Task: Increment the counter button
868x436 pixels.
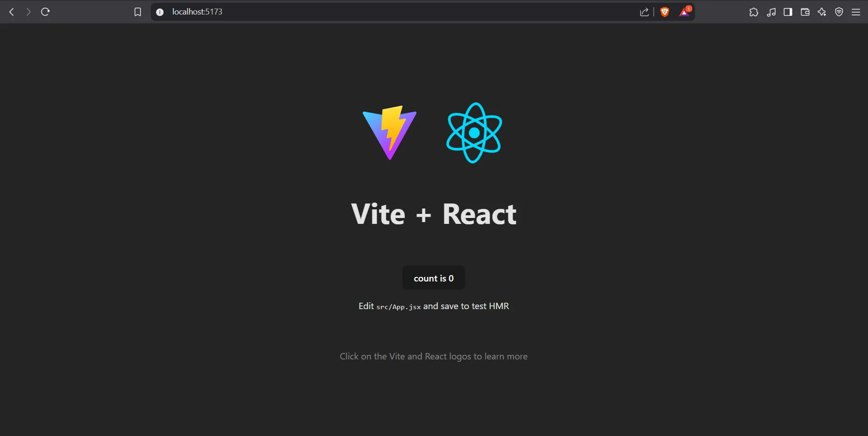Action: pyautogui.click(x=433, y=278)
